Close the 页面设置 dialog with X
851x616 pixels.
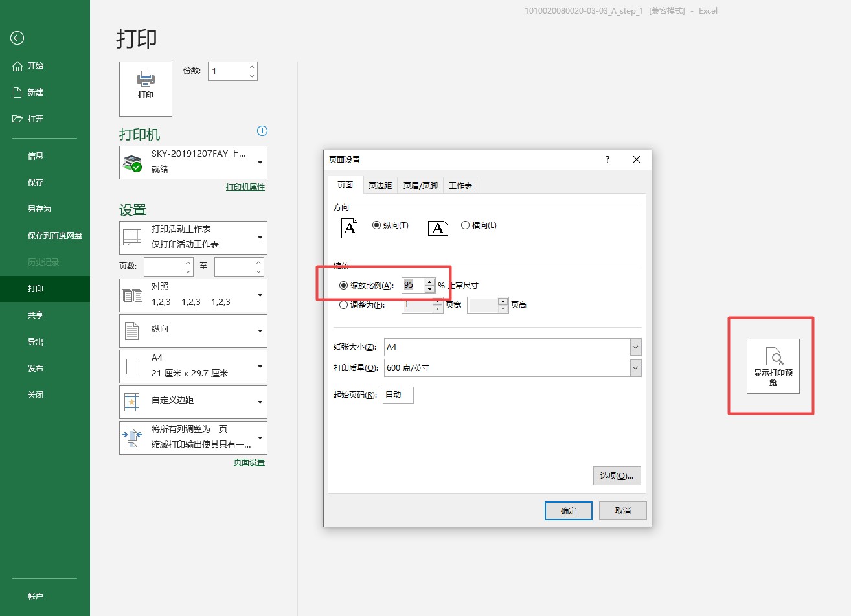[637, 159]
